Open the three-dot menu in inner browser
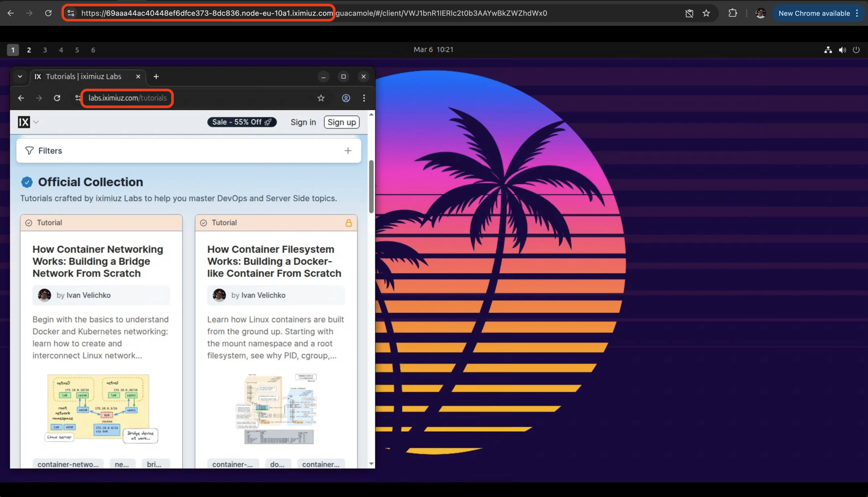This screenshot has height=497, width=868. tap(364, 98)
